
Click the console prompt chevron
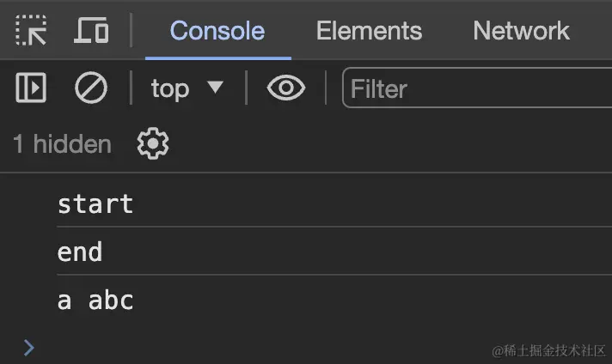[29, 347]
